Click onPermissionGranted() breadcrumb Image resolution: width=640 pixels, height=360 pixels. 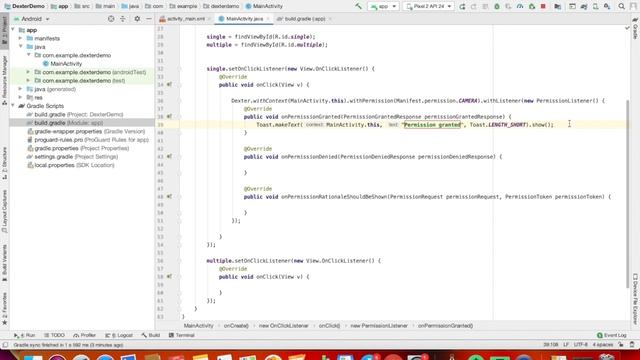pos(445,326)
